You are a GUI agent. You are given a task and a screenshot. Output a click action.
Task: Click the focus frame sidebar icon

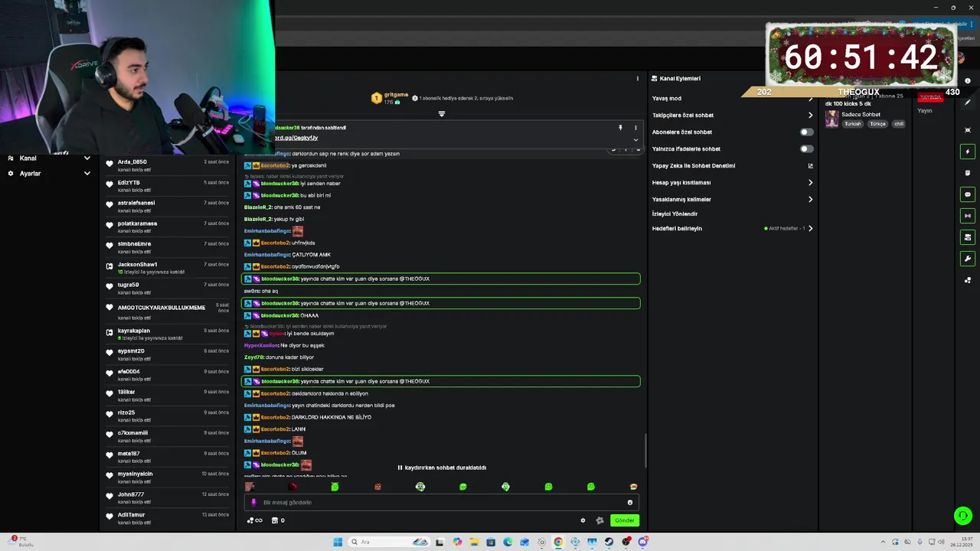pos(968,130)
